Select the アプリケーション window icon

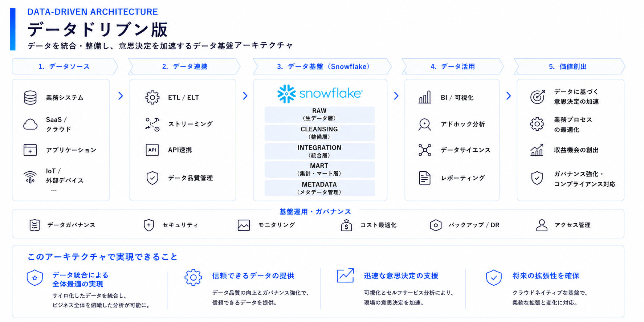(30, 150)
